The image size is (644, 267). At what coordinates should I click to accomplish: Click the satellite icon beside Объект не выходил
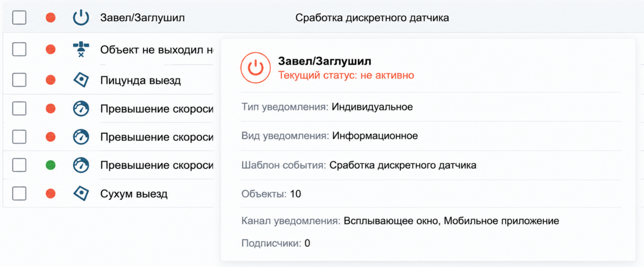(x=81, y=49)
